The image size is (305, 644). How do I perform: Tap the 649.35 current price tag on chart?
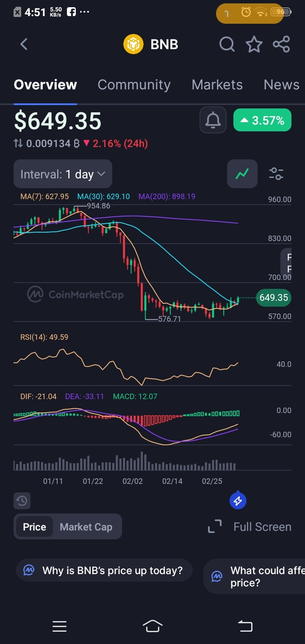(x=274, y=297)
